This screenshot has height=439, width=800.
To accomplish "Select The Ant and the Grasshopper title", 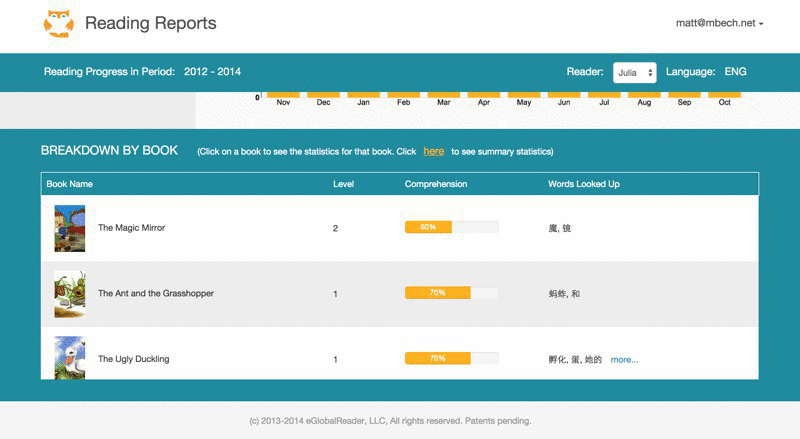I will [155, 293].
